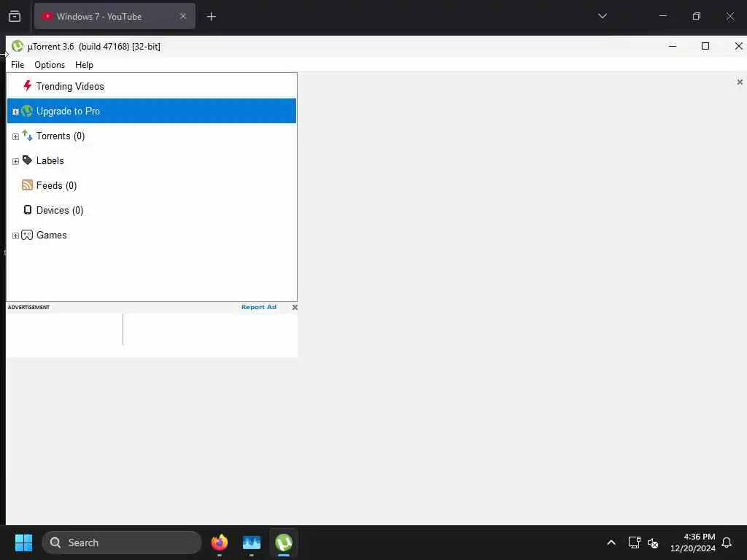Expand the Games node
This screenshot has height=560, width=747.
coord(15,236)
